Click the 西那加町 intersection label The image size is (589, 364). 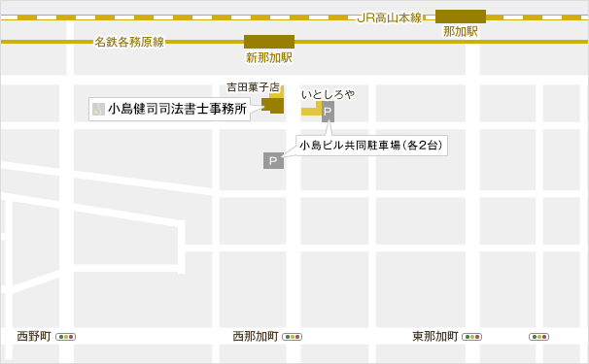click(256, 336)
